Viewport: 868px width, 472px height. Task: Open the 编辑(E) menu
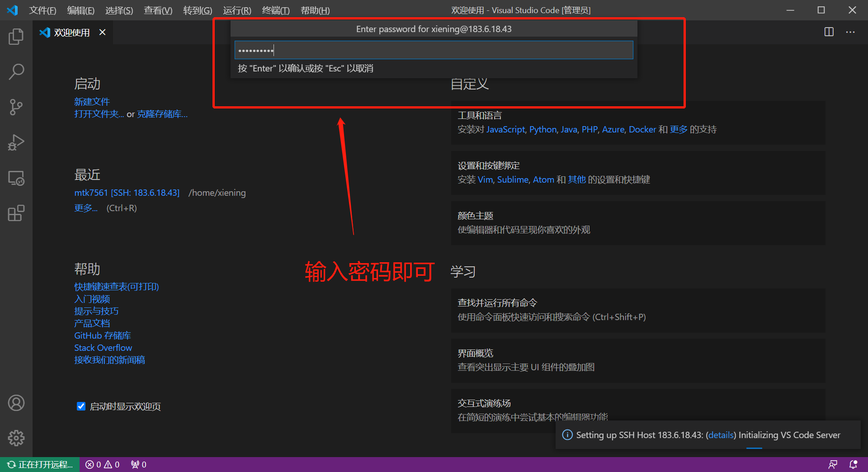pyautogui.click(x=81, y=10)
